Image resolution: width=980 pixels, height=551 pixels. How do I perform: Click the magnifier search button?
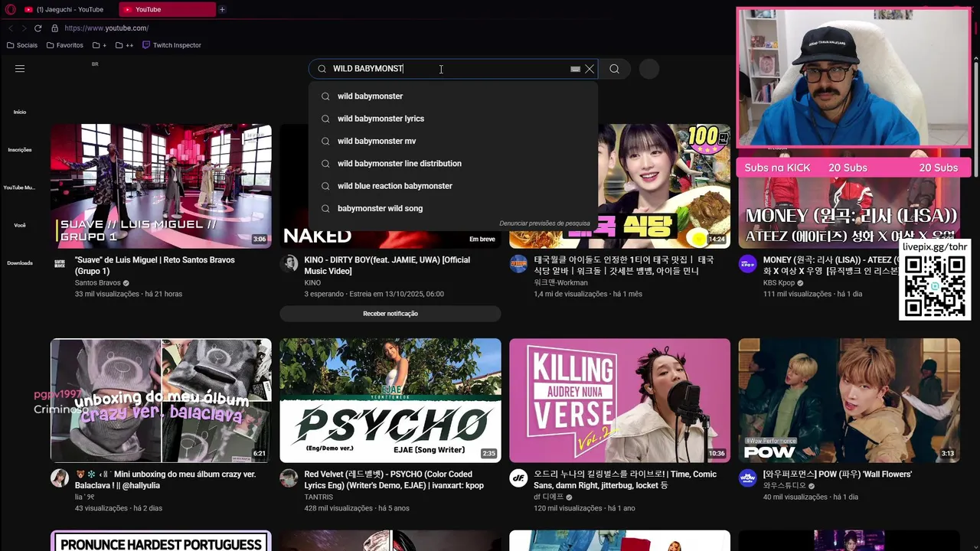[614, 69]
